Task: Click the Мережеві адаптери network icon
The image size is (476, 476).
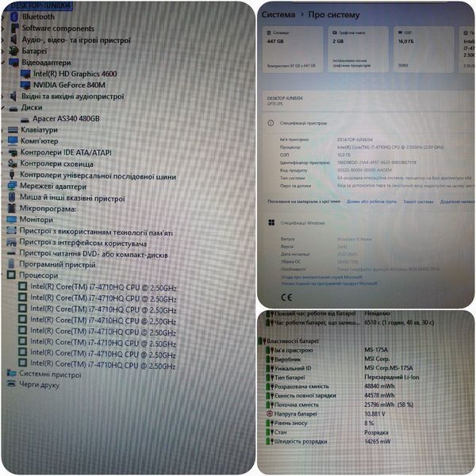Action: (13, 186)
